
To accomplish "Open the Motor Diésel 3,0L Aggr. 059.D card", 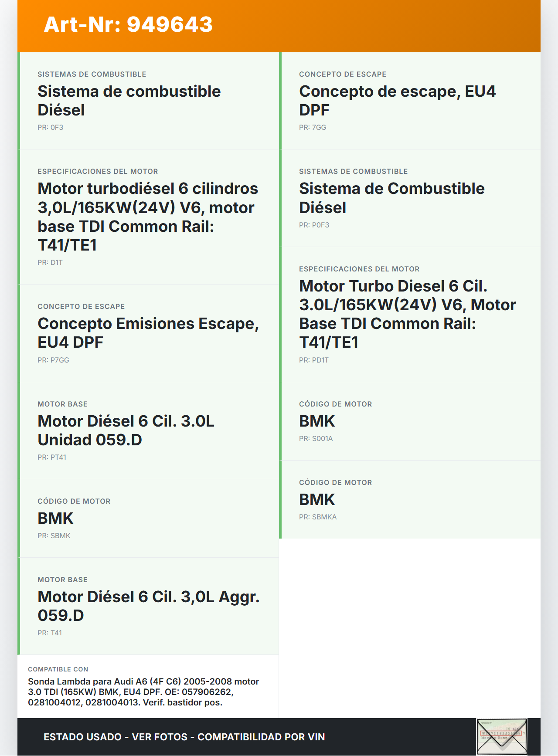I will coord(148,606).
